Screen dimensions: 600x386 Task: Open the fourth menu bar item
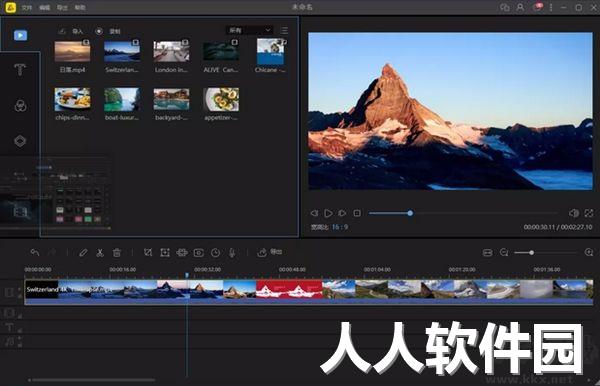click(80, 8)
